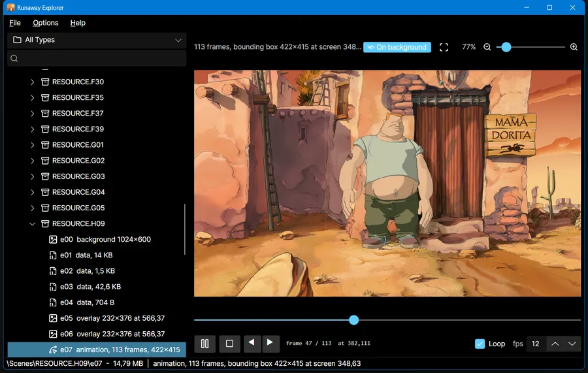588x373 pixels.
Task: Toggle the On background button
Action: tap(397, 47)
